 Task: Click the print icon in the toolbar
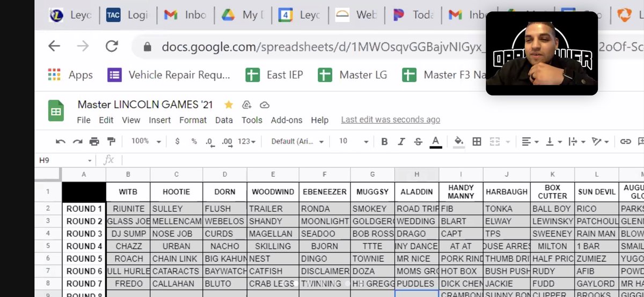94,142
